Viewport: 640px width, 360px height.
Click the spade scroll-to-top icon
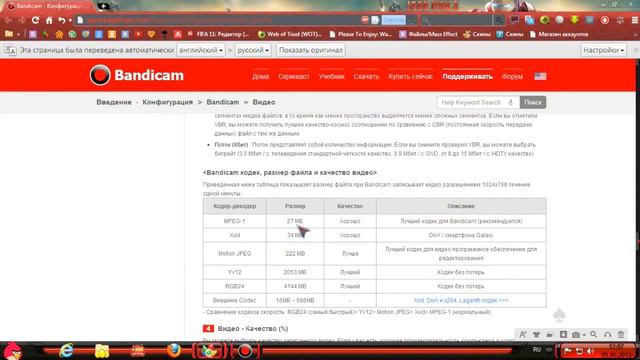[559, 315]
